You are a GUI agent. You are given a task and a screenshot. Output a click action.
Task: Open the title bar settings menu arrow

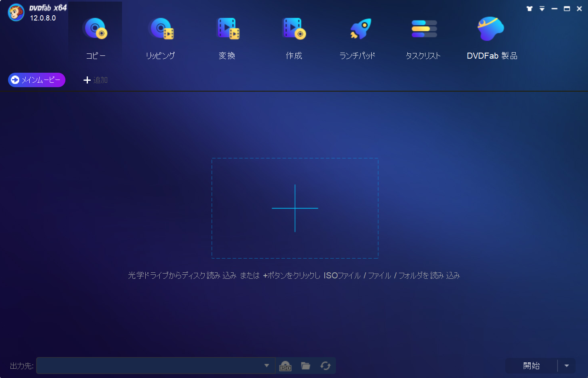click(x=542, y=8)
